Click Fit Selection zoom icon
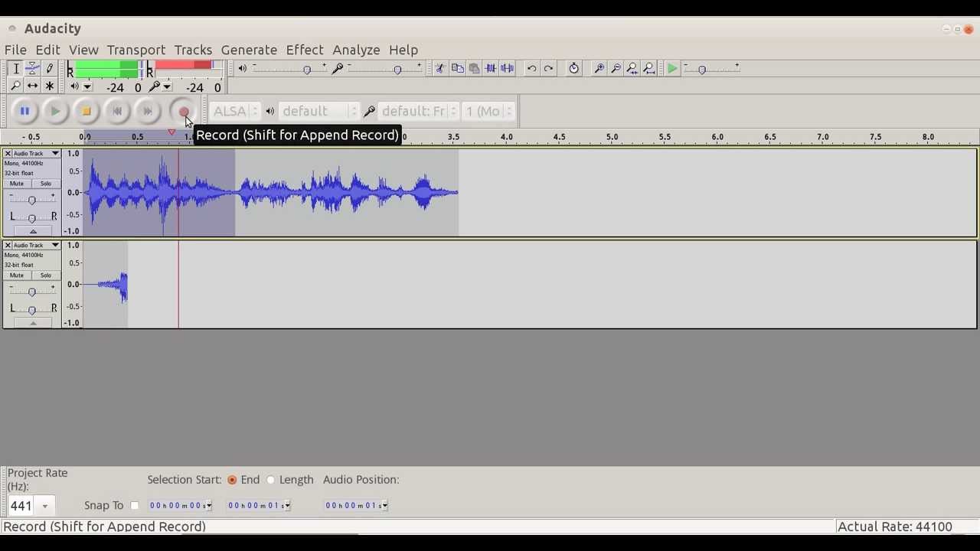This screenshot has height=551, width=980. point(632,69)
